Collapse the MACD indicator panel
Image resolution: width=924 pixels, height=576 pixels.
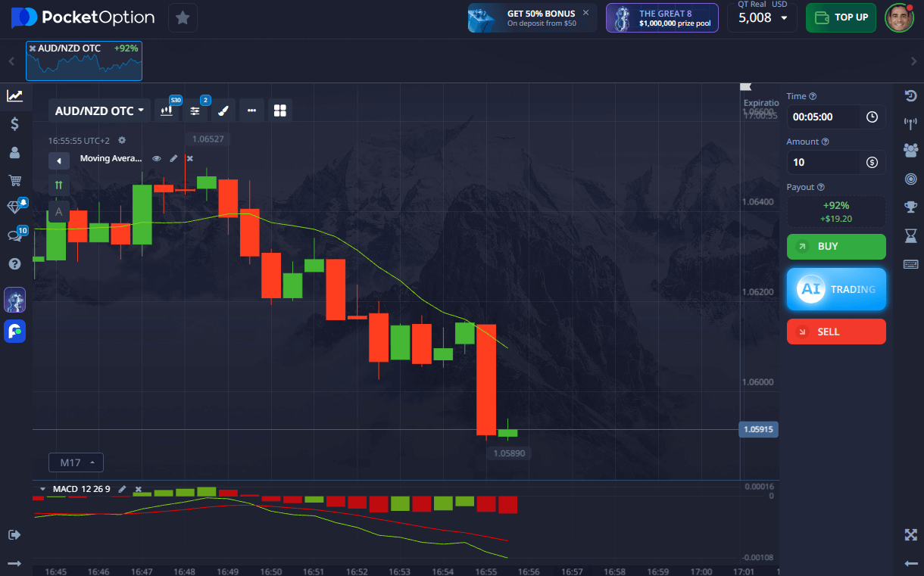42,489
